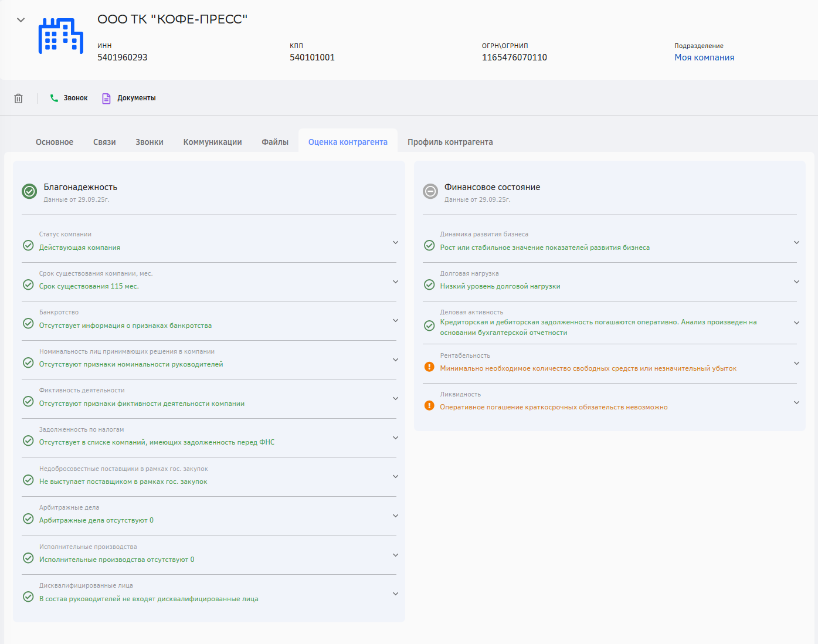The height and width of the screenshot is (644, 818).
Task: Expand the Рентабельность row
Action: click(x=796, y=363)
